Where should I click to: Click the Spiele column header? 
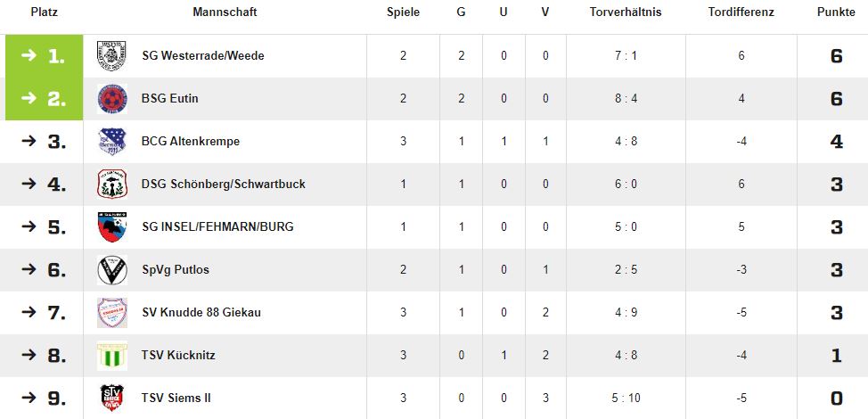click(403, 12)
